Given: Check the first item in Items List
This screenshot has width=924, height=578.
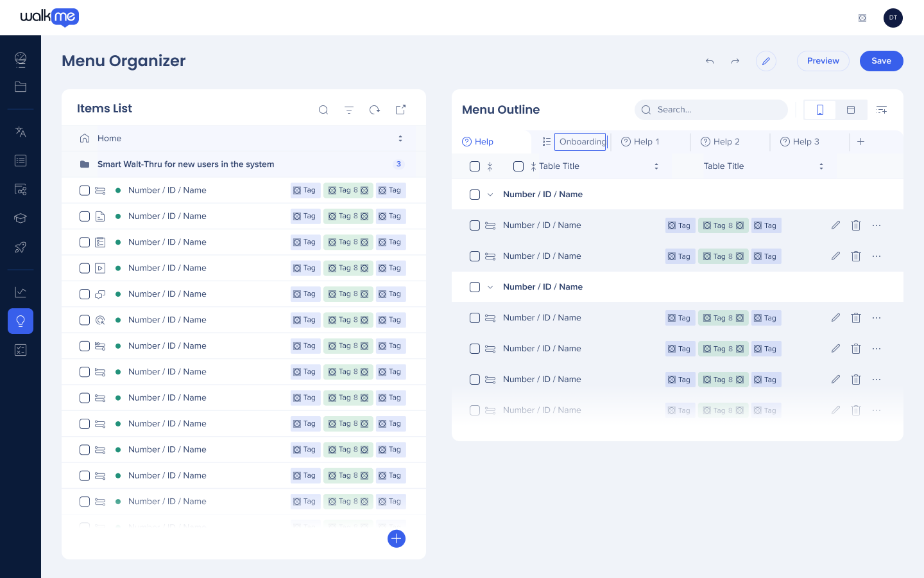Looking at the screenshot, I should point(85,190).
